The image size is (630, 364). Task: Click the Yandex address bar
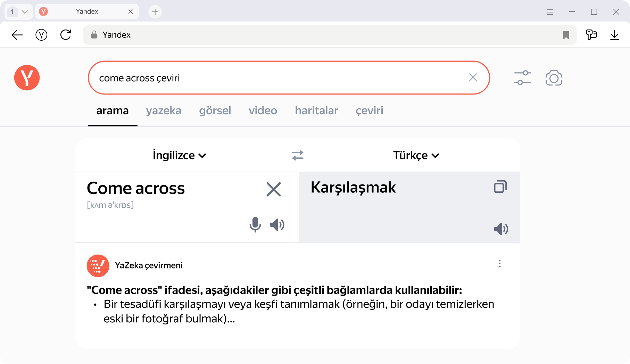coord(330,35)
